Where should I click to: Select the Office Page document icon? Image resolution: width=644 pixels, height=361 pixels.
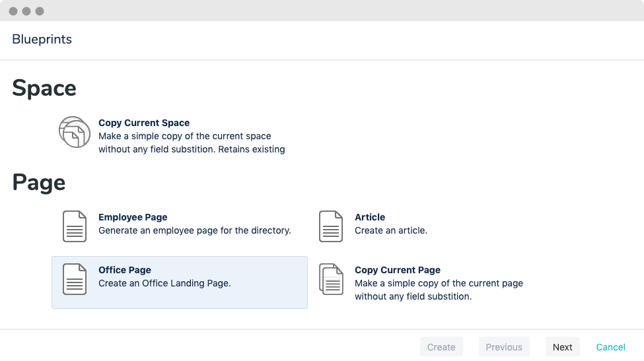tap(75, 279)
